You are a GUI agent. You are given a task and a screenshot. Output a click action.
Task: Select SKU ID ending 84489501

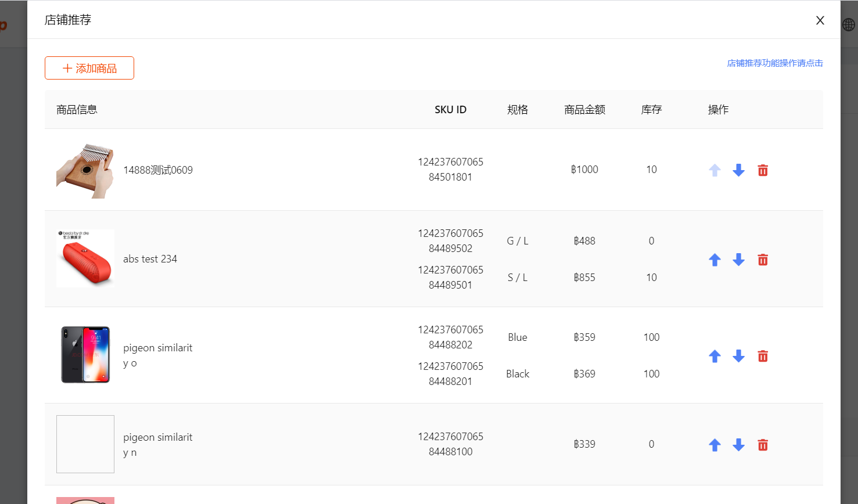pos(451,278)
